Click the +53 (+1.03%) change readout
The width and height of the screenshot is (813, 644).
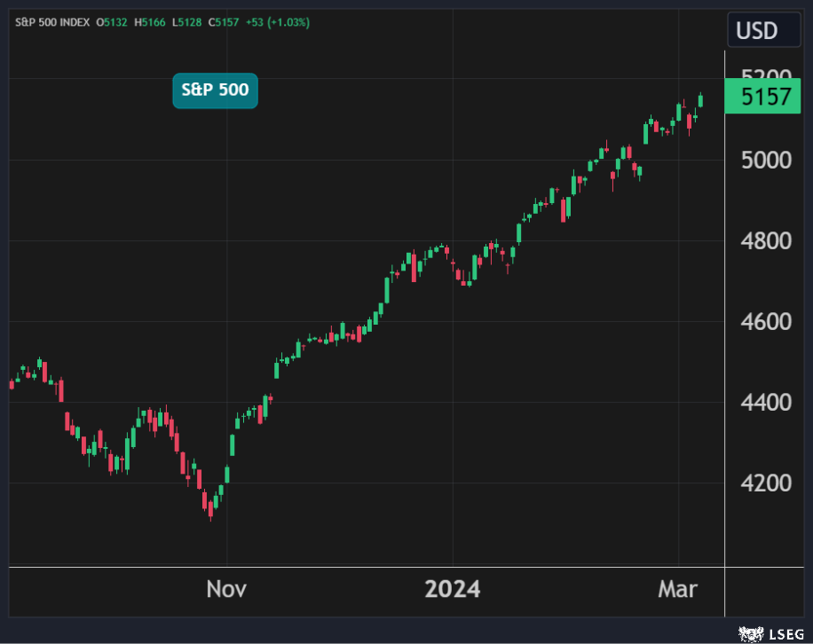coord(279,22)
